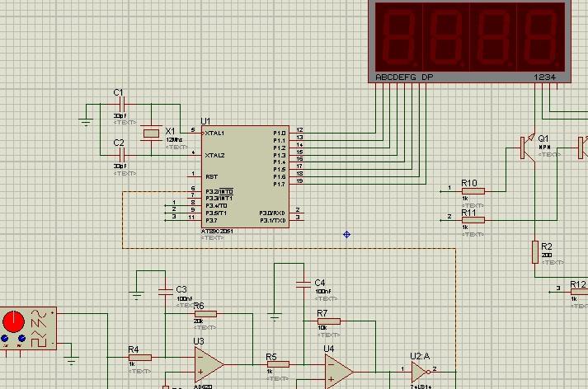Select resistor R7 body

tap(329, 321)
